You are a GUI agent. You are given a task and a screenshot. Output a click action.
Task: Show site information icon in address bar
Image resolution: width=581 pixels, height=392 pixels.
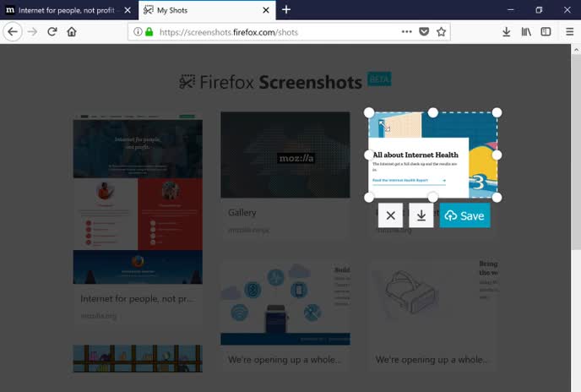(138, 32)
